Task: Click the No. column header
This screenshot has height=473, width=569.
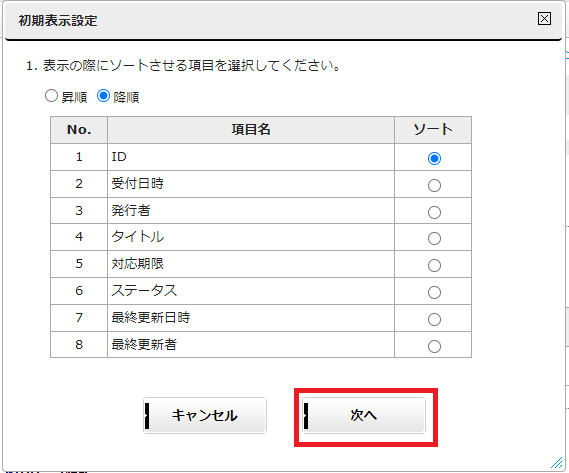Action: tap(79, 130)
